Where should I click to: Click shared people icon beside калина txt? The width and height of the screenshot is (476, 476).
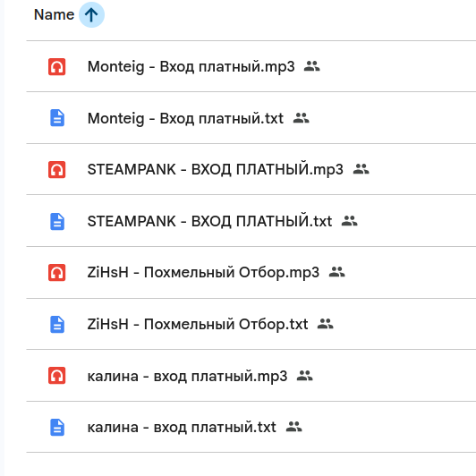293,427
